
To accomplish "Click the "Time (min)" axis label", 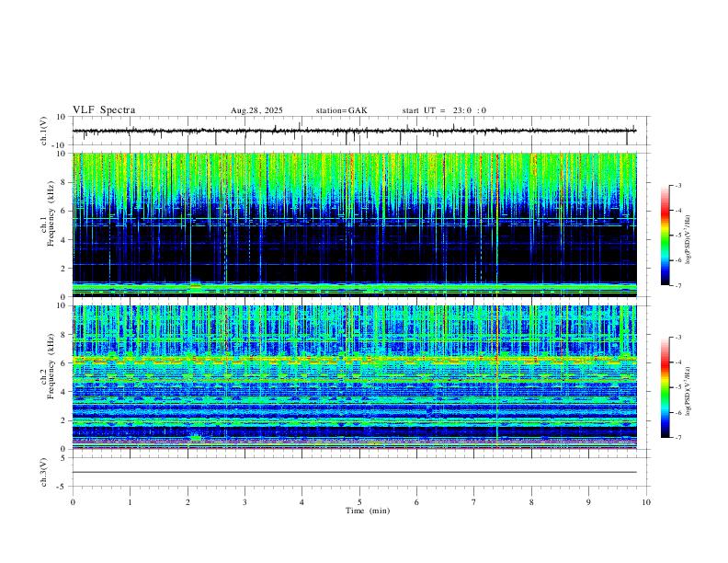I will click(368, 511).
